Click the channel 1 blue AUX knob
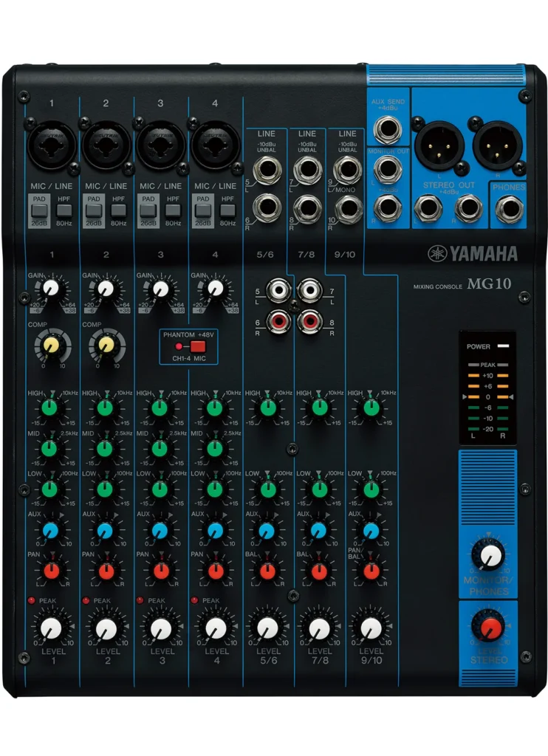Screen dimensions: 548x756 [x=50, y=531]
